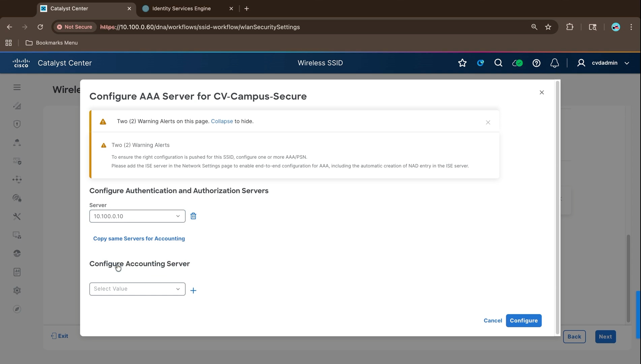Image resolution: width=641 pixels, height=364 pixels.
Task: Open the Tools wrench icon in sidebar
Action: click(x=17, y=216)
